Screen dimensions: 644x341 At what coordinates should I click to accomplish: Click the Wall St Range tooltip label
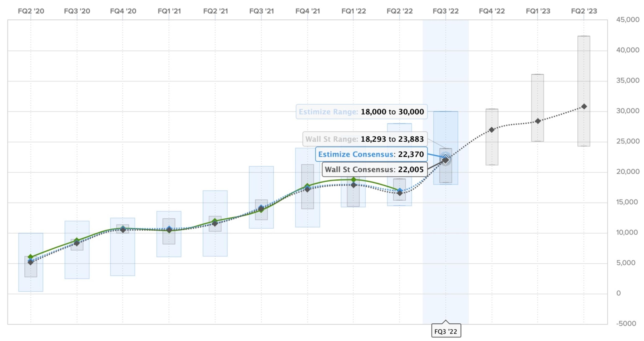(332, 139)
